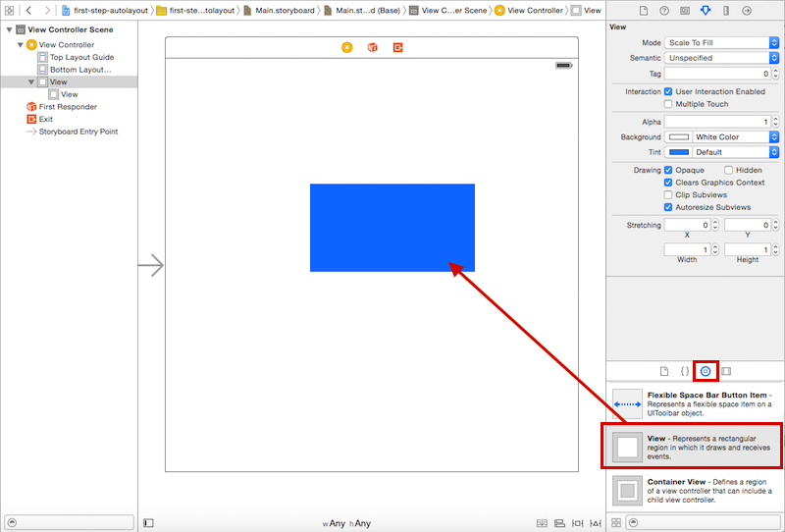Select Main.st...d (Base) breadcrumb
This screenshot has height=532, width=785.
pos(362,11)
